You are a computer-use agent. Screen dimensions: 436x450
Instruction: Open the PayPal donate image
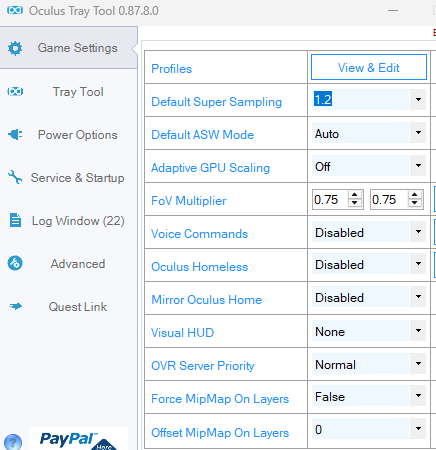pyautogui.click(x=79, y=439)
